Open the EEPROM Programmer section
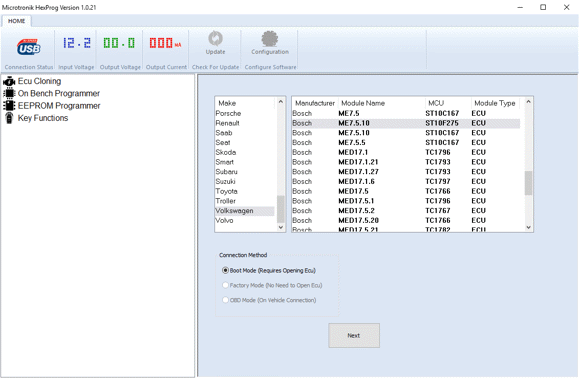The height and width of the screenshot is (378, 579). click(59, 106)
